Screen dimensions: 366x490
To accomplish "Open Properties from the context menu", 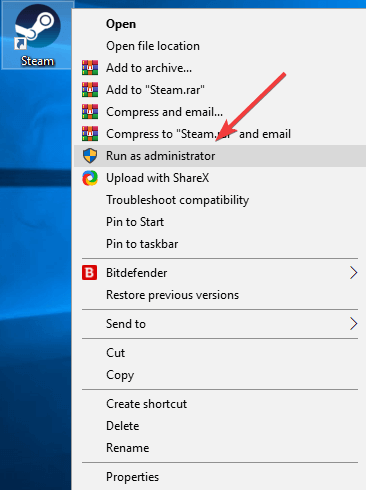I will coord(220,477).
